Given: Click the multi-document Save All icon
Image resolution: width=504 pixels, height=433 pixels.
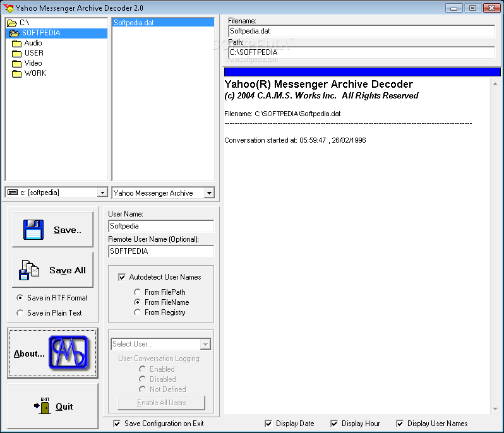Looking at the screenshot, I should pyautogui.click(x=29, y=270).
